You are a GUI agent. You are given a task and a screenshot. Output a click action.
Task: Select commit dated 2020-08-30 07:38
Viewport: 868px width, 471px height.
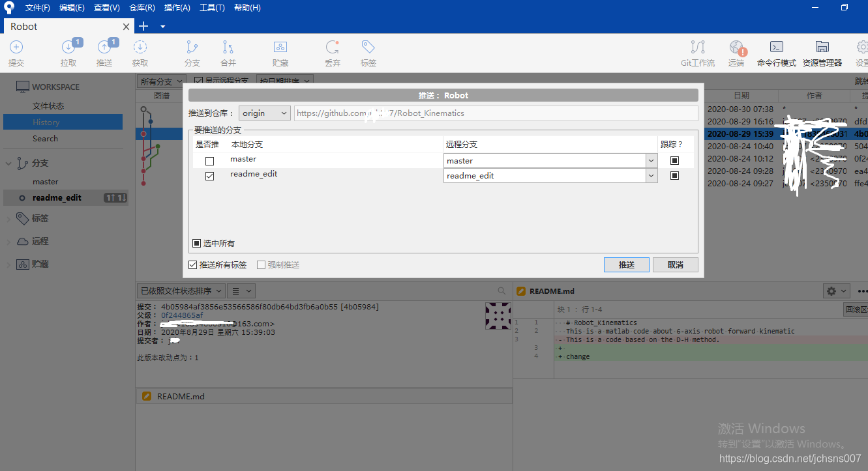pos(741,109)
